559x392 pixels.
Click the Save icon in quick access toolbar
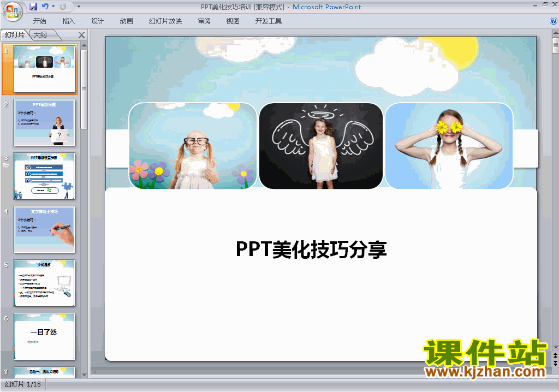tap(33, 6)
